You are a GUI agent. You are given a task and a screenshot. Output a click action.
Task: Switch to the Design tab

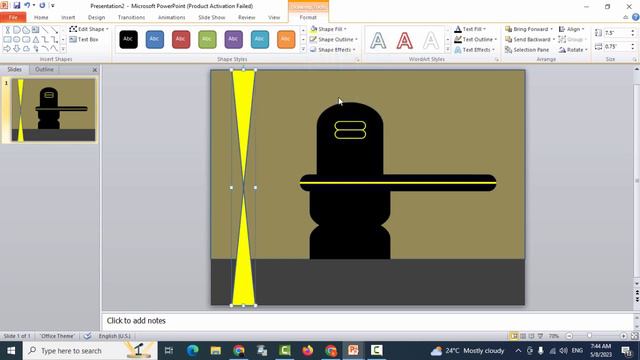tap(96, 18)
